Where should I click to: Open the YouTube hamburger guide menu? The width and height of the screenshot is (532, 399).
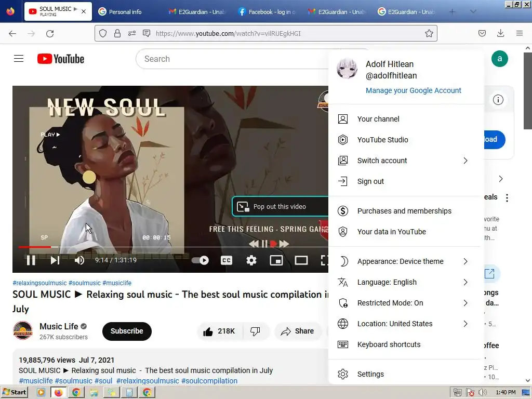(x=19, y=59)
